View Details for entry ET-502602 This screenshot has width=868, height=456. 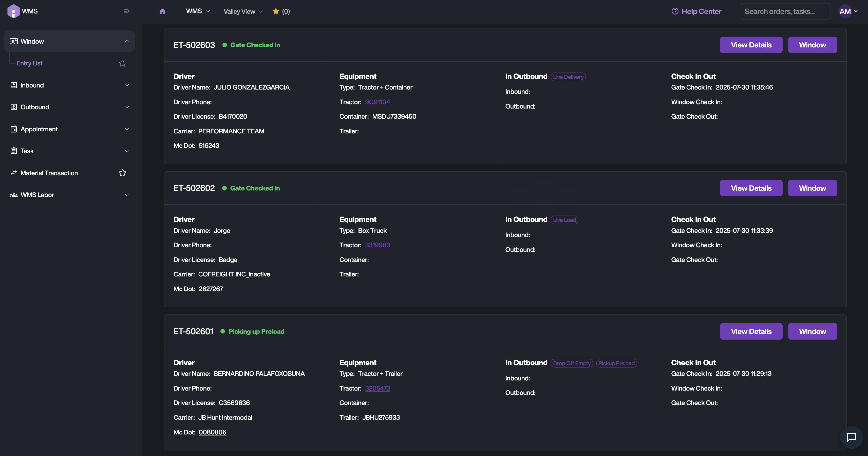751,188
